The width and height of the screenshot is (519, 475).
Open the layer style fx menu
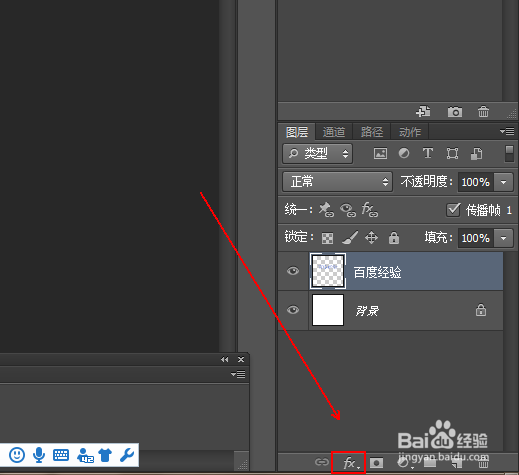pyautogui.click(x=350, y=463)
